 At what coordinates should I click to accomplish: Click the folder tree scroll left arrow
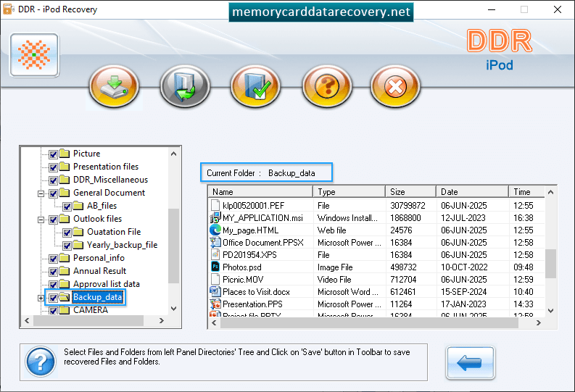click(27, 320)
